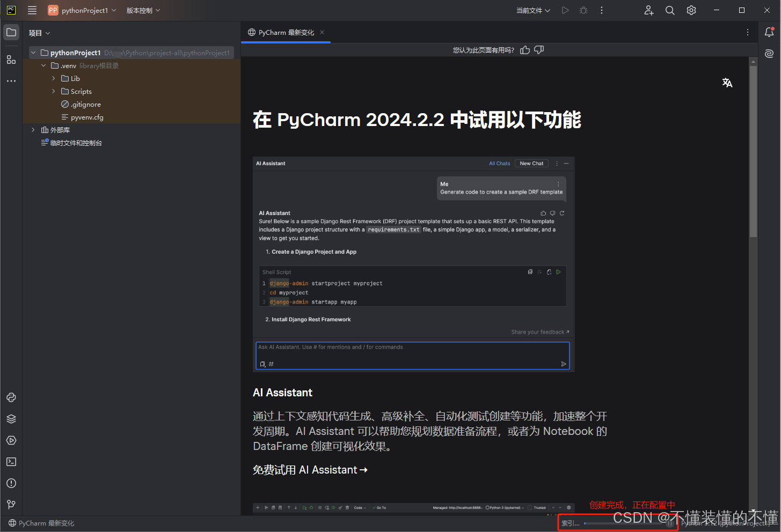Expand the Scripts folder
This screenshot has height=532, width=781.
coord(54,91)
